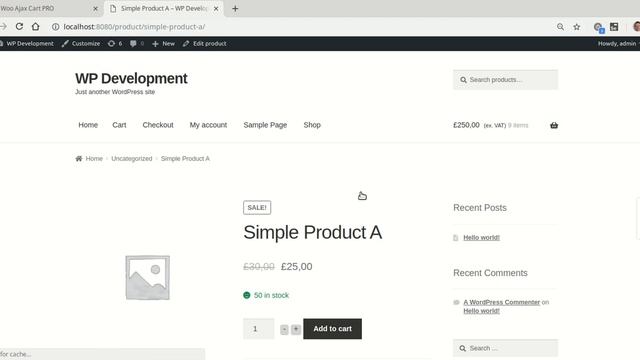Click the SALE! badge
The image size is (640, 360).
(257, 207)
